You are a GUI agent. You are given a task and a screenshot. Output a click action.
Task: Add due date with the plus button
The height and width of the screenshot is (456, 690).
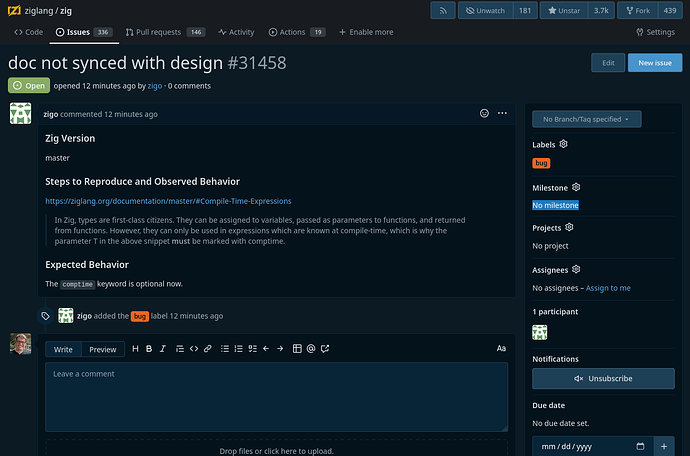pos(664,446)
